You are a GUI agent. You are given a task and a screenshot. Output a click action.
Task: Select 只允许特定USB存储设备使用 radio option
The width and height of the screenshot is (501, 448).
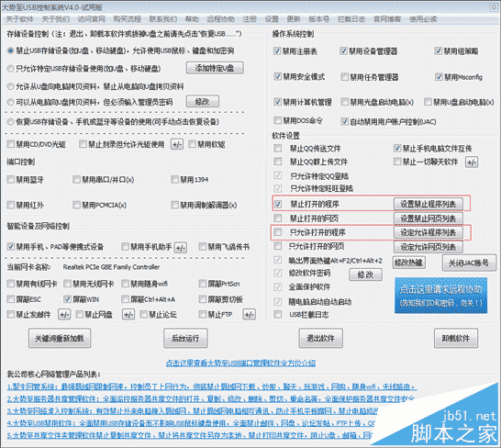coord(10,69)
